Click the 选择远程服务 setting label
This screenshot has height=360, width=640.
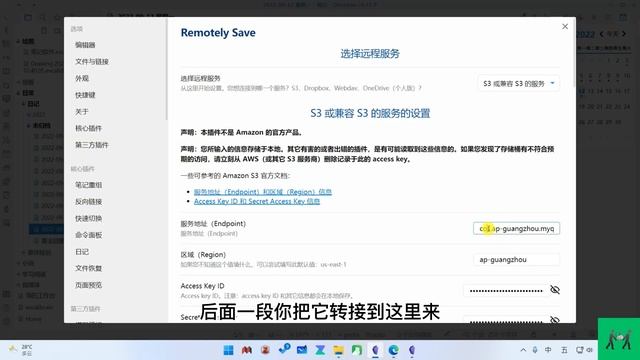click(x=200, y=78)
